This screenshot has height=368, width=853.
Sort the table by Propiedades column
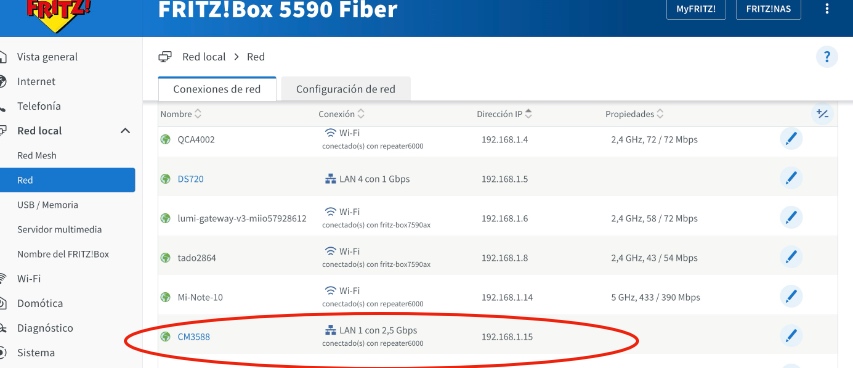634,114
